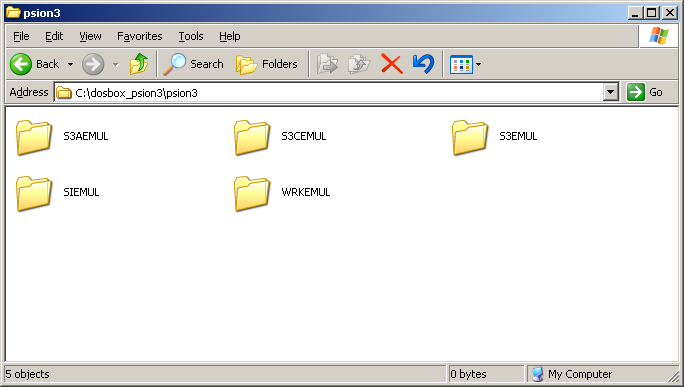
Task: Click the folder icon in address bar
Action: click(64, 92)
